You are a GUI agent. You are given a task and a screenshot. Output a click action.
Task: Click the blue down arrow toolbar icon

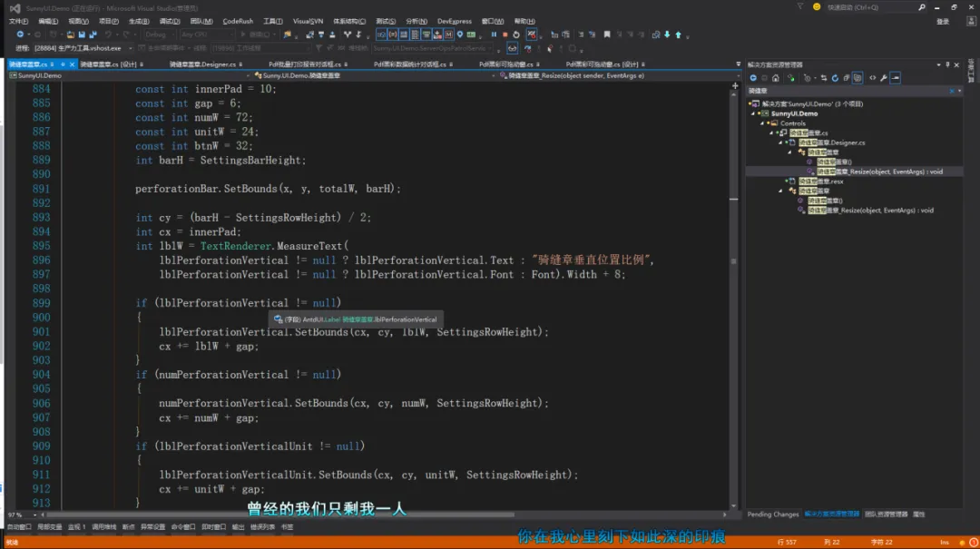point(667,34)
